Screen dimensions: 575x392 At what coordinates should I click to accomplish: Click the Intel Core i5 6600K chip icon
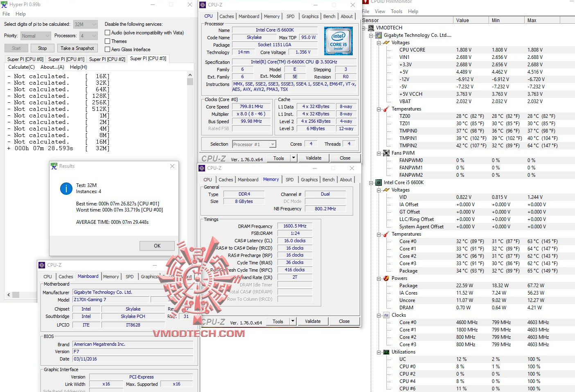(379, 182)
